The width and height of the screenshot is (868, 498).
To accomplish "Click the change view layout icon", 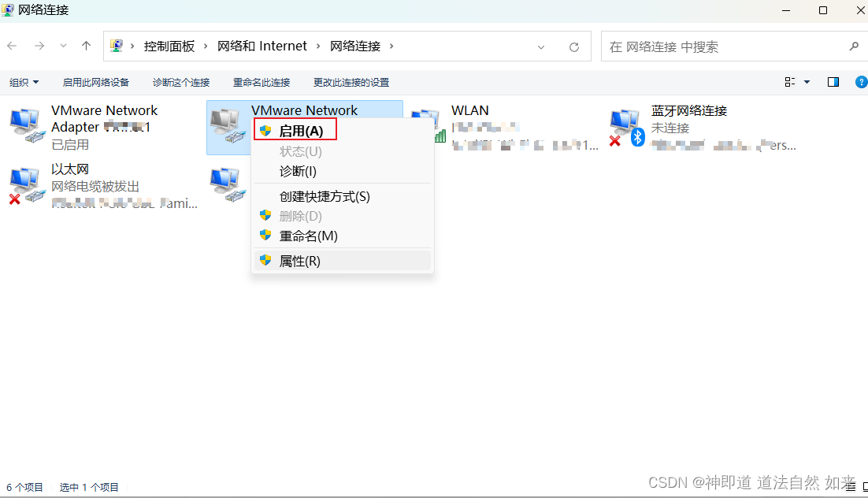I will [790, 82].
